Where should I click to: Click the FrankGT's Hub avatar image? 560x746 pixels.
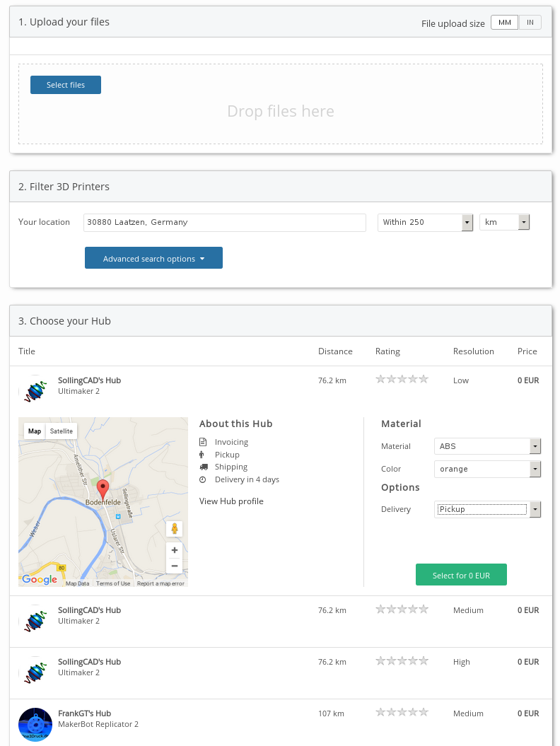[x=35, y=724]
